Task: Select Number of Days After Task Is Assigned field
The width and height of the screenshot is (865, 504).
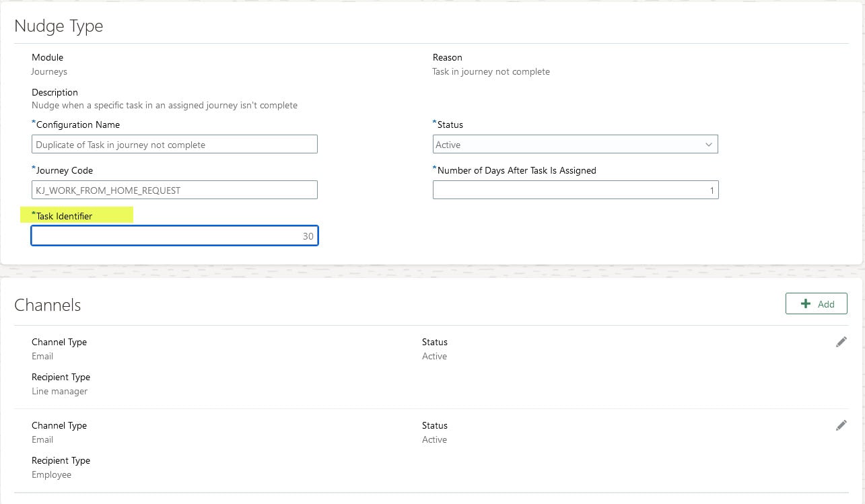Action: (576, 190)
